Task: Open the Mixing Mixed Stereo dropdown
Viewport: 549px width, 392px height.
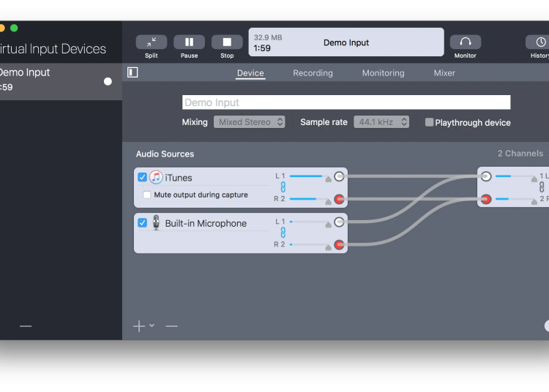Action: click(250, 122)
